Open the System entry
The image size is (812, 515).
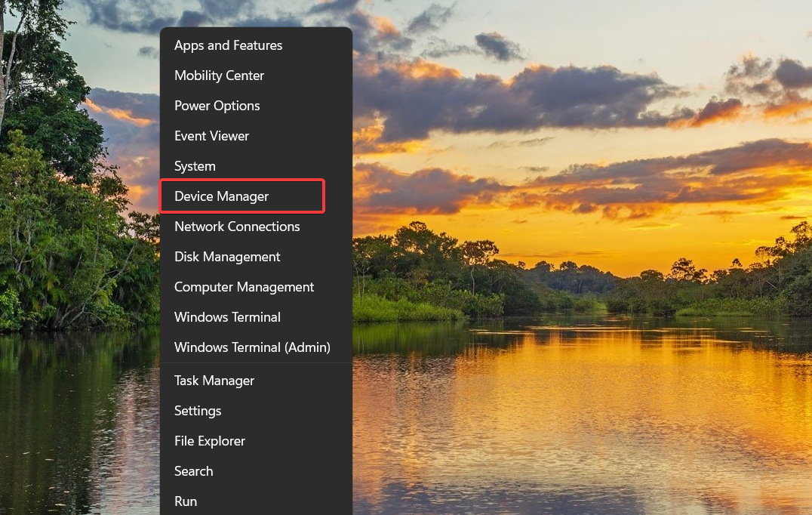coord(195,165)
